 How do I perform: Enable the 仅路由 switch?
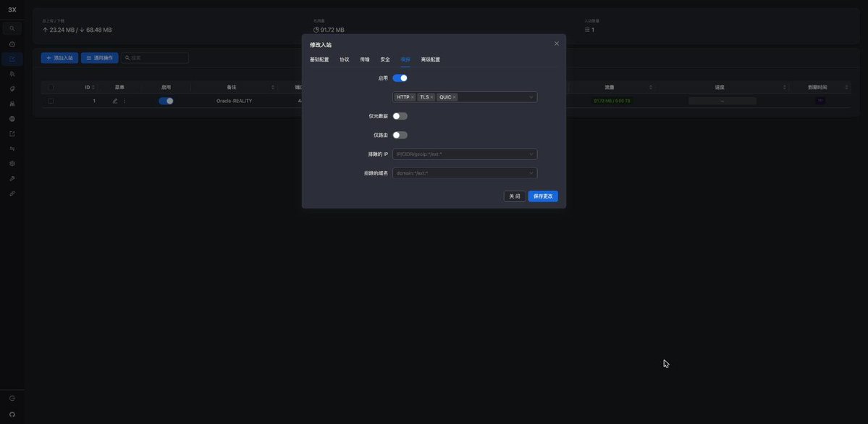(400, 136)
